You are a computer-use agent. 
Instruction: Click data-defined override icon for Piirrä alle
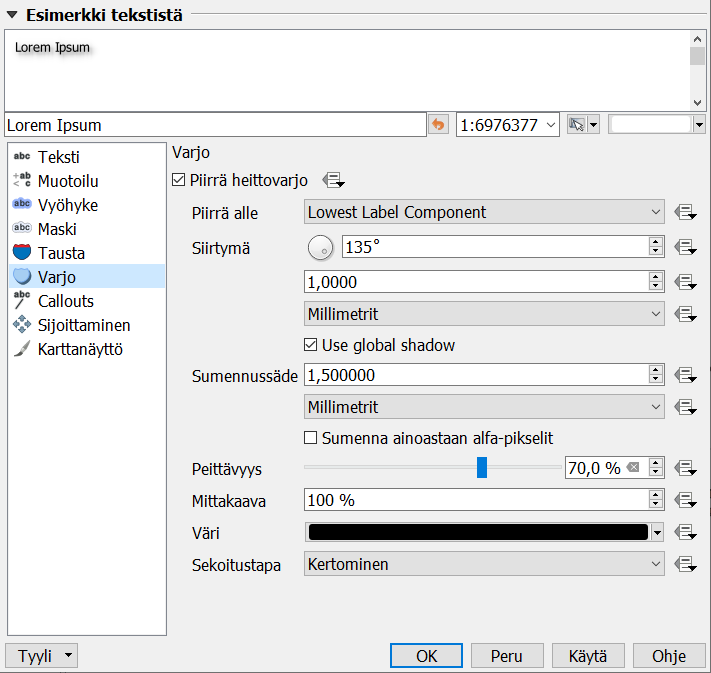click(685, 212)
